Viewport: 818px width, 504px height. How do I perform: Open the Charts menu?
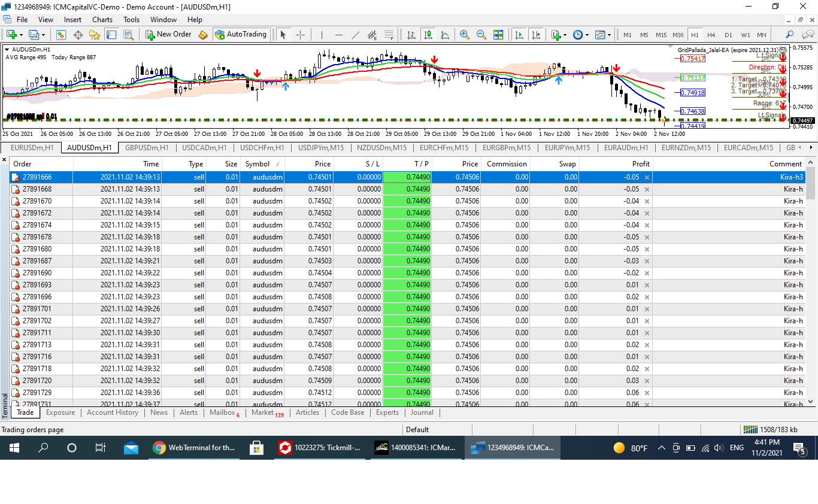point(102,19)
